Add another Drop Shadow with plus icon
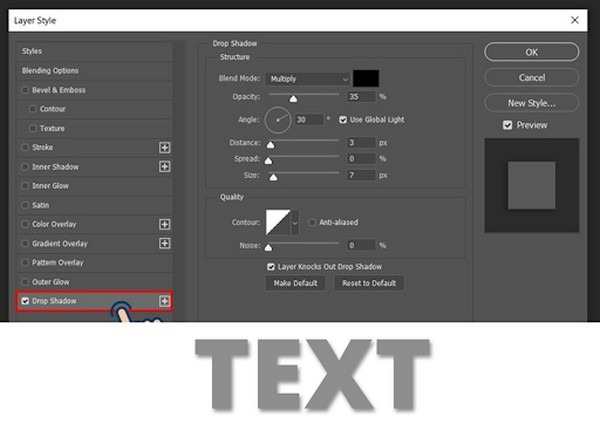 pos(164,301)
